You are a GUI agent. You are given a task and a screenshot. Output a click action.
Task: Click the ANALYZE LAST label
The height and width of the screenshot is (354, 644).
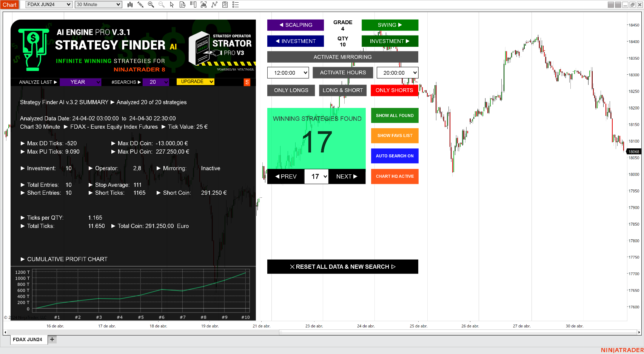coord(38,82)
